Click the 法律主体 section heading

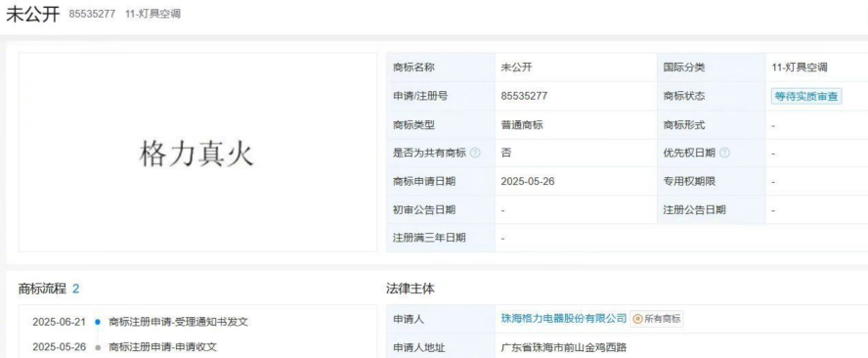[x=411, y=289]
